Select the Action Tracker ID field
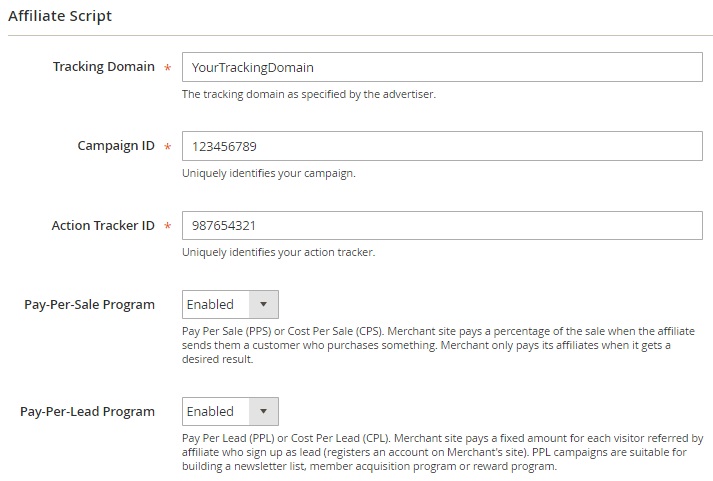Screen dimensions: 713x481 click(442, 225)
